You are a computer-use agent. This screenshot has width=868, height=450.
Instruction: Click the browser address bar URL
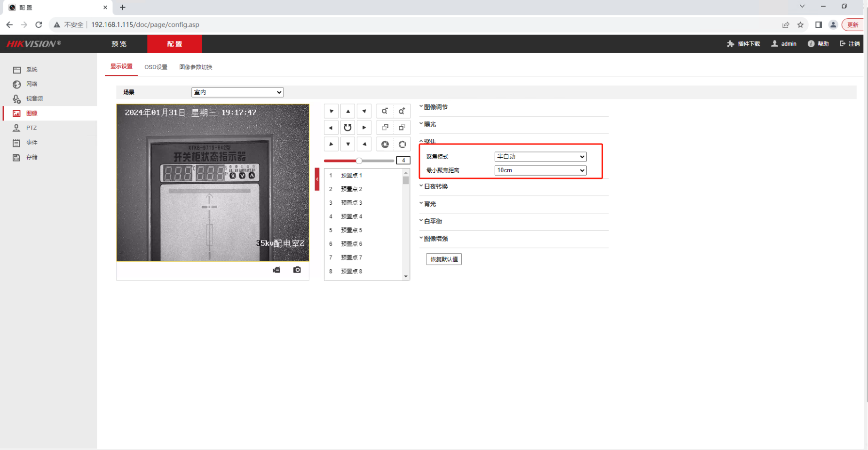click(145, 24)
